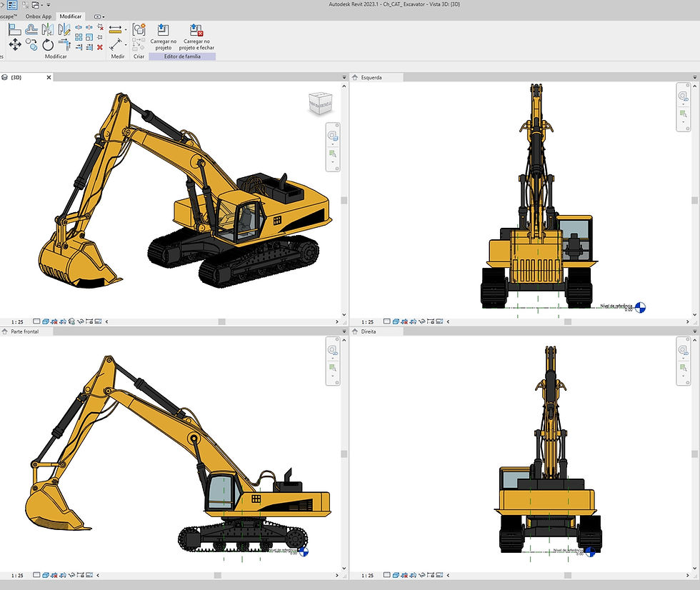Select the Align tool on the ribbon
The height and width of the screenshot is (590, 700).
14,30
